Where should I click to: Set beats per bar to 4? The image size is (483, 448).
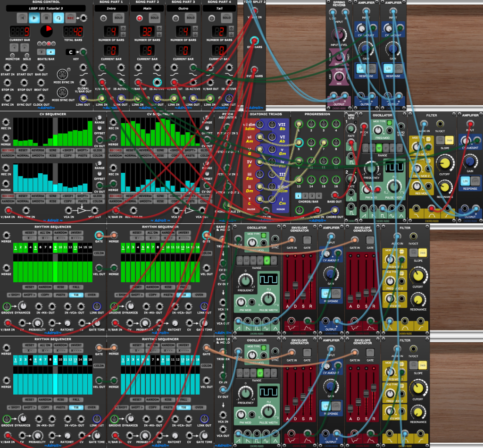pos(51,52)
